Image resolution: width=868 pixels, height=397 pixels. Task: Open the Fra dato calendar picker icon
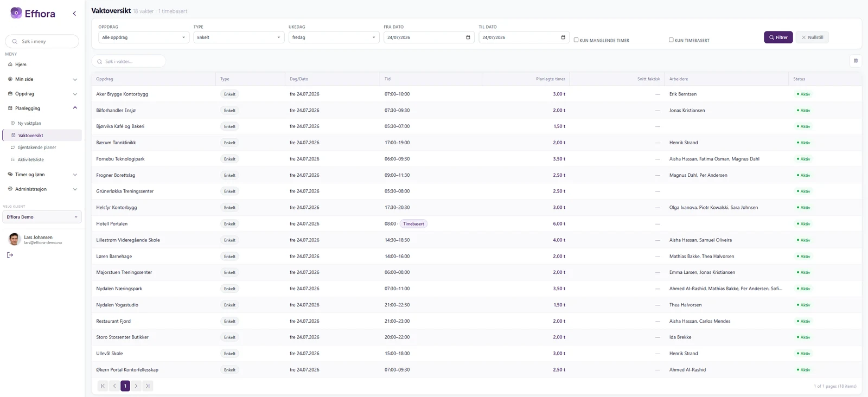click(468, 37)
